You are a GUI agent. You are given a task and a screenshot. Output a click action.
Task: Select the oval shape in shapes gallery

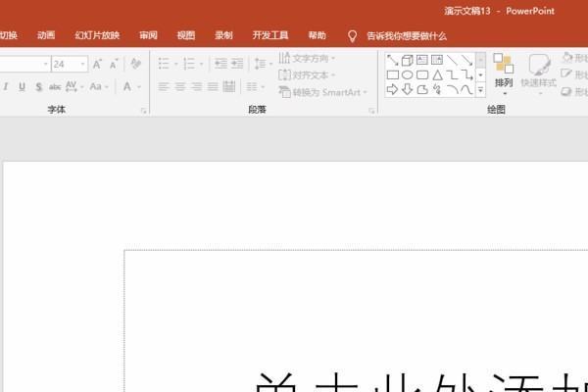coord(407,74)
